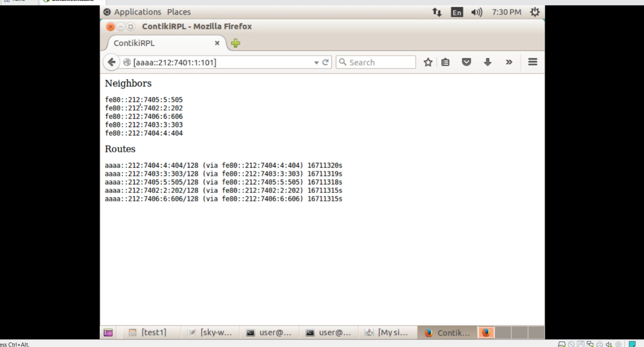Open the volume indicator in top panel
Viewport: 644px width, 347px height.
coord(477,12)
